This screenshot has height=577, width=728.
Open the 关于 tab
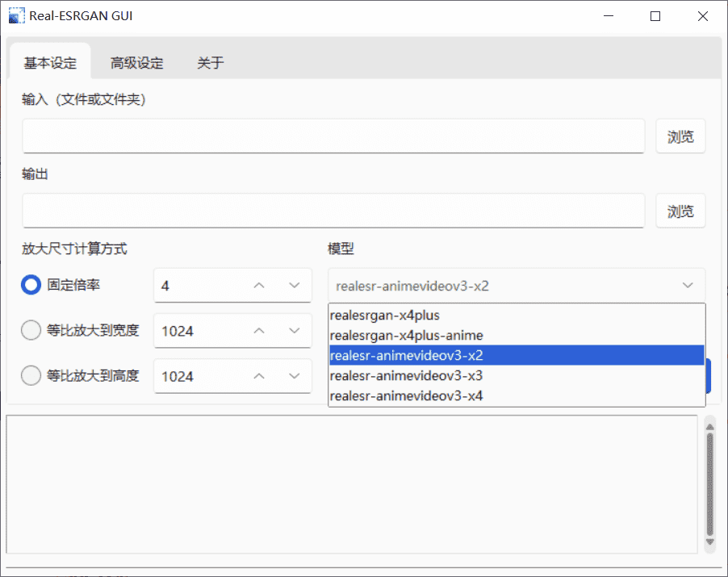[x=210, y=63]
